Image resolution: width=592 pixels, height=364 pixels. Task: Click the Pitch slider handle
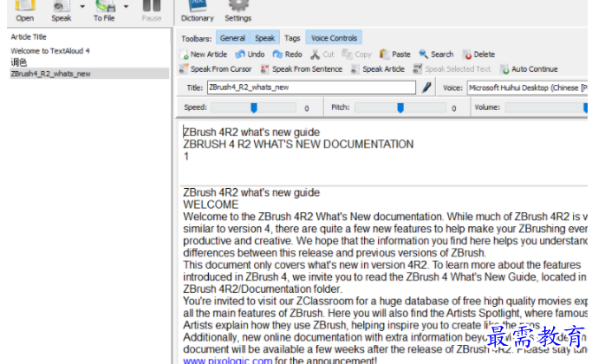400,108
